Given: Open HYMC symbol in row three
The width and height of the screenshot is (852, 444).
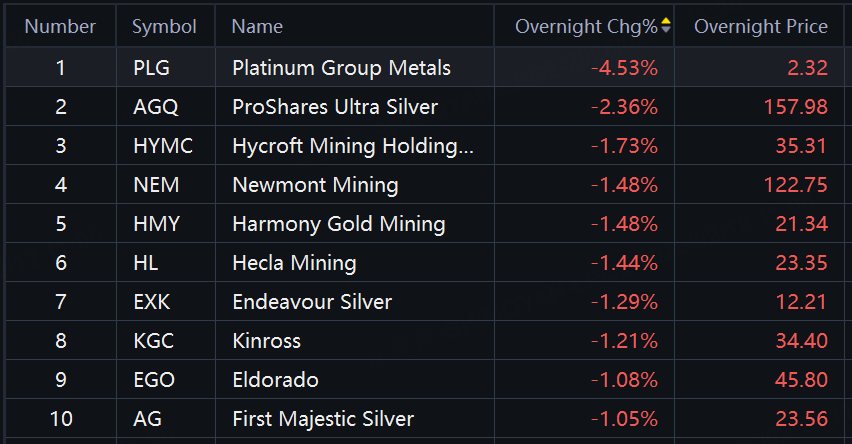Looking at the screenshot, I should (162, 146).
